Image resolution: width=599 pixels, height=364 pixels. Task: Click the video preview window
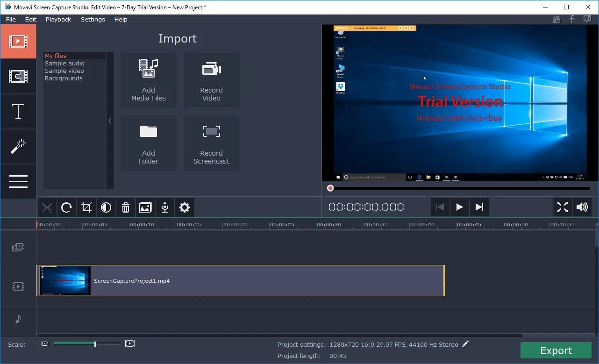pos(460,103)
